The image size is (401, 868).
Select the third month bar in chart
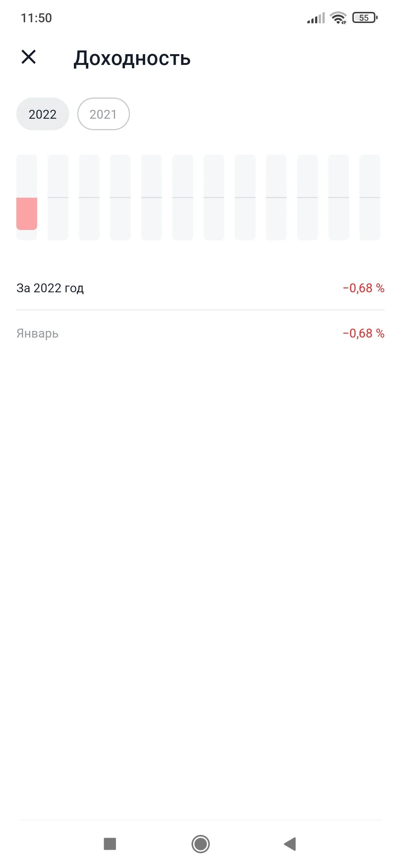tap(89, 197)
